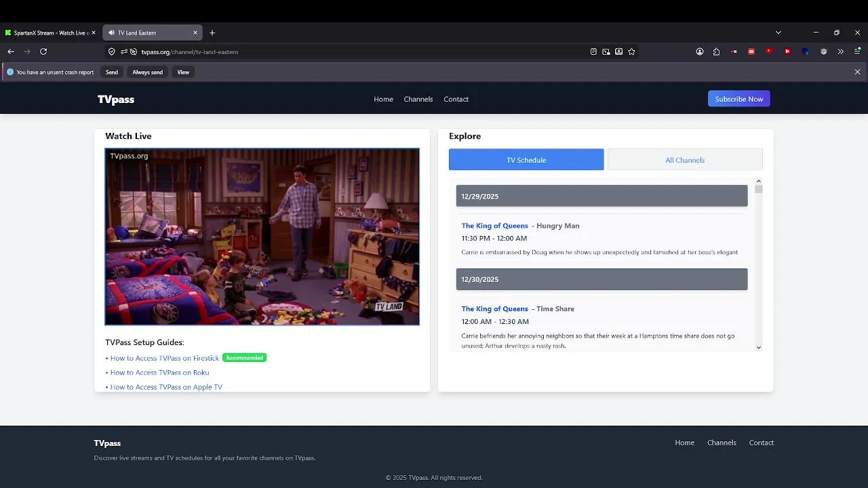Open the extensions puzzle-piece icon
The height and width of the screenshot is (488, 868).
716,52
